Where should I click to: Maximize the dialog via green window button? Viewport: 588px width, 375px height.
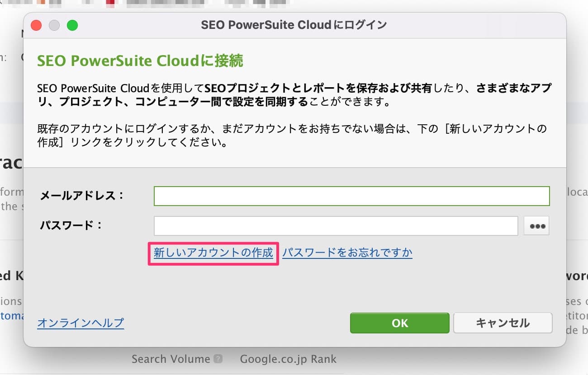coord(72,25)
